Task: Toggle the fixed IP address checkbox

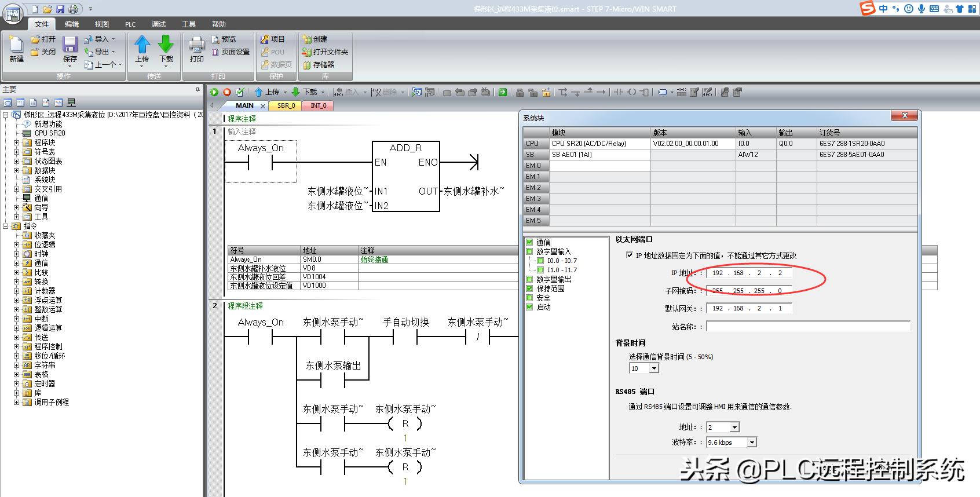Action: pyautogui.click(x=630, y=255)
